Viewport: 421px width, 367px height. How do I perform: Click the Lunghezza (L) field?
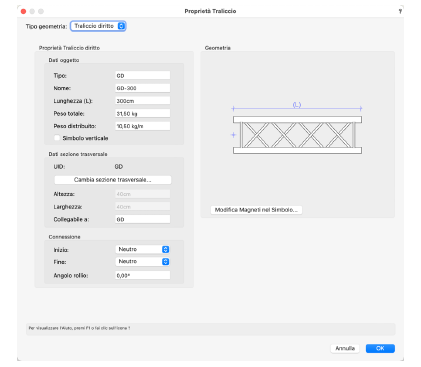pos(143,101)
